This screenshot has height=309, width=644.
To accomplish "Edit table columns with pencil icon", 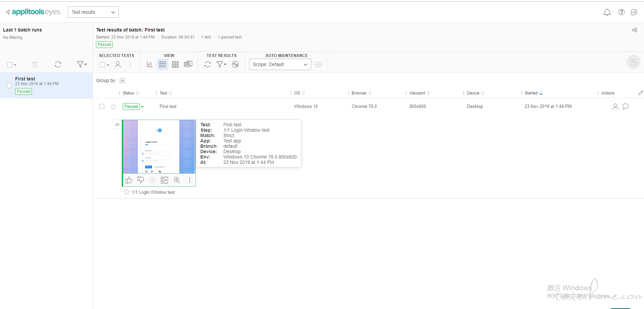I will pos(640,93).
